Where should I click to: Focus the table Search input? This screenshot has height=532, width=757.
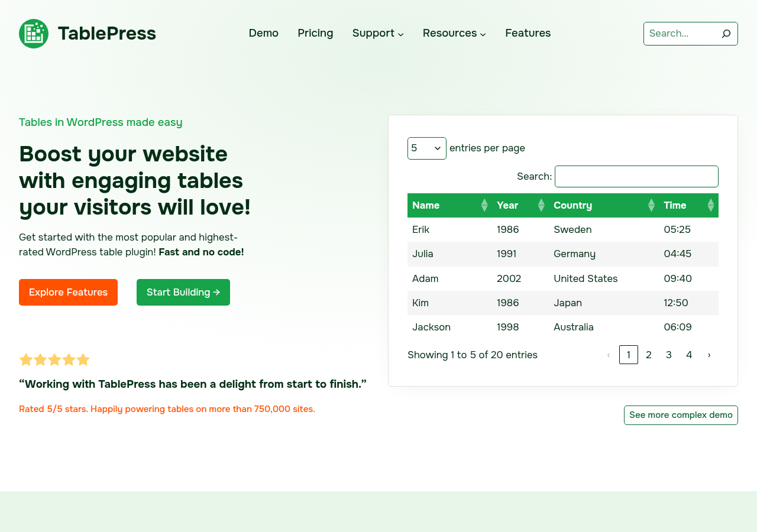tap(636, 176)
